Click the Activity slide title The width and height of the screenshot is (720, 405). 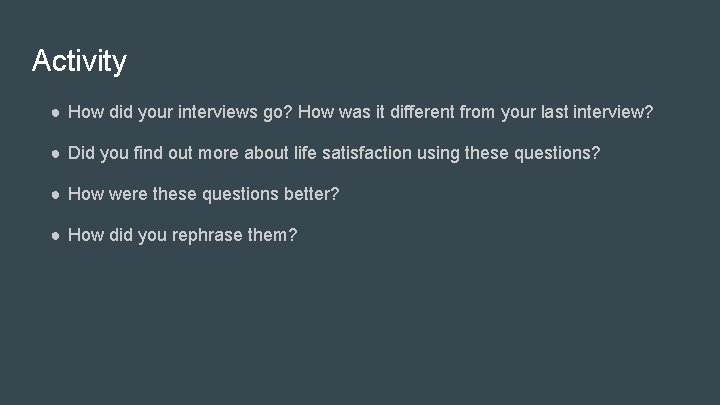79,62
